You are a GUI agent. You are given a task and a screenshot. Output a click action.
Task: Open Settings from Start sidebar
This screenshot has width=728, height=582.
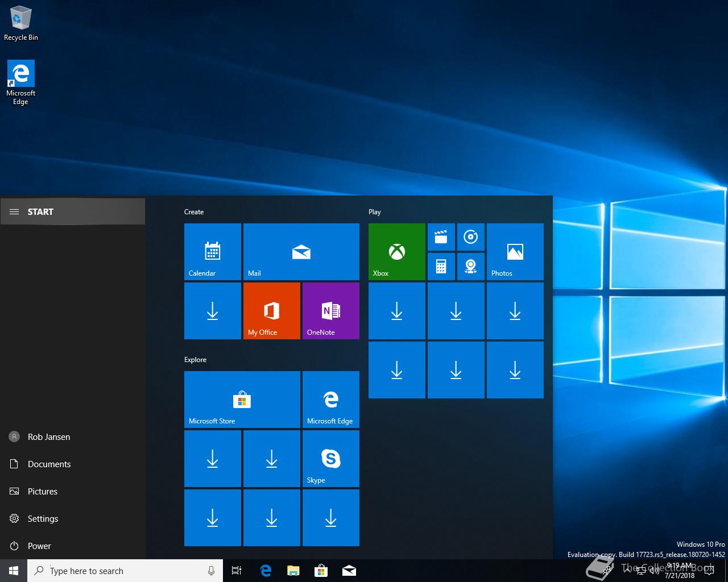73,518
